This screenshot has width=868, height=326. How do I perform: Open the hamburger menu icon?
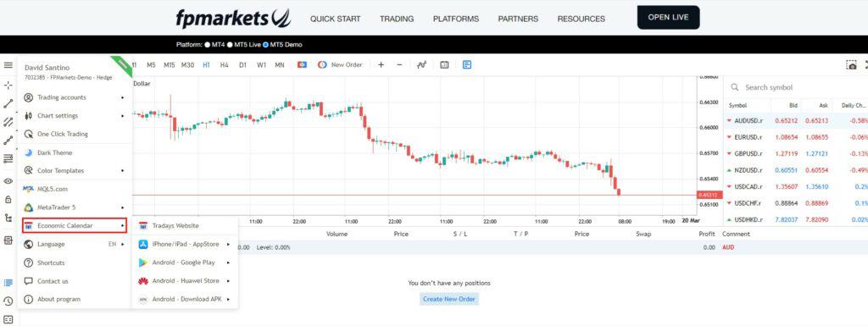click(8, 65)
